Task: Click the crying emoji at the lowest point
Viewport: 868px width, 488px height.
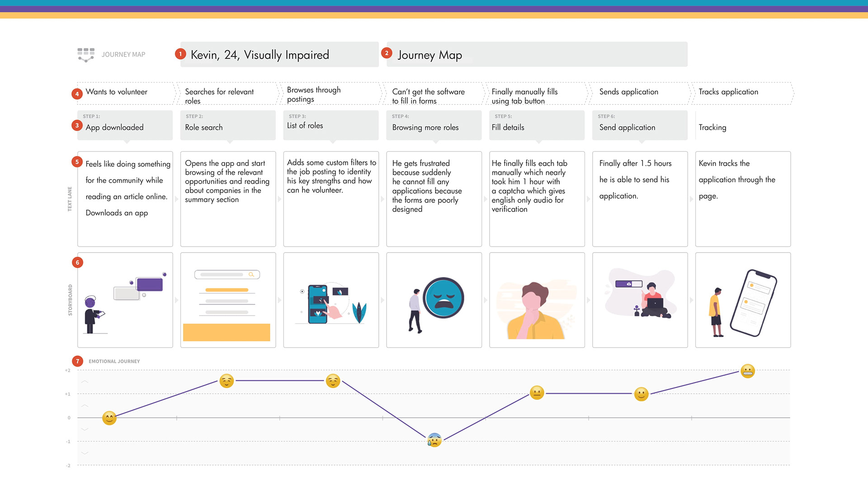Action: click(434, 440)
